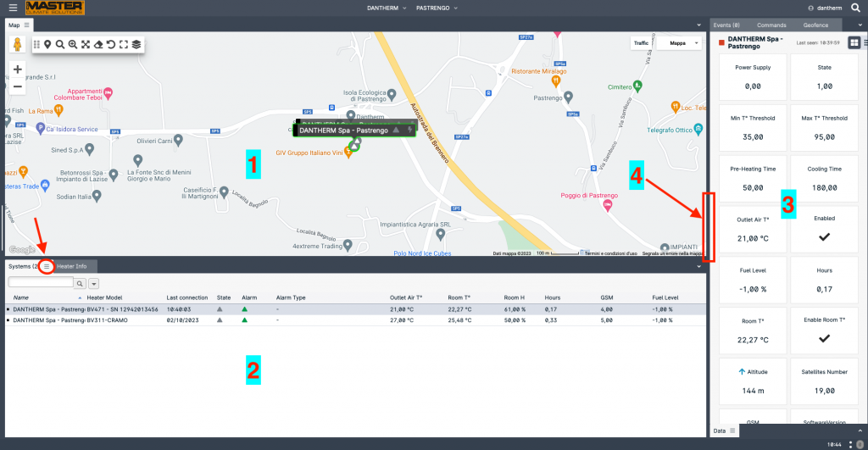Click the systems search input field
This screenshot has height=450, width=868.
pos(41,284)
